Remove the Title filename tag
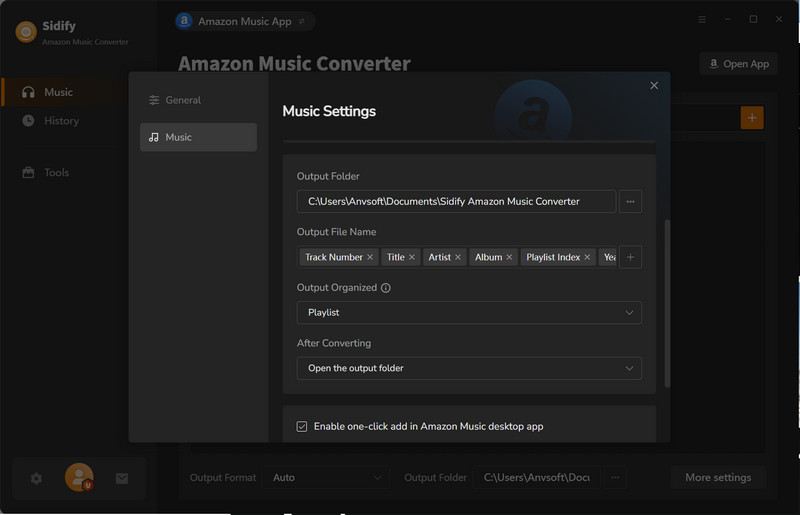This screenshot has height=515, width=800. (412, 257)
